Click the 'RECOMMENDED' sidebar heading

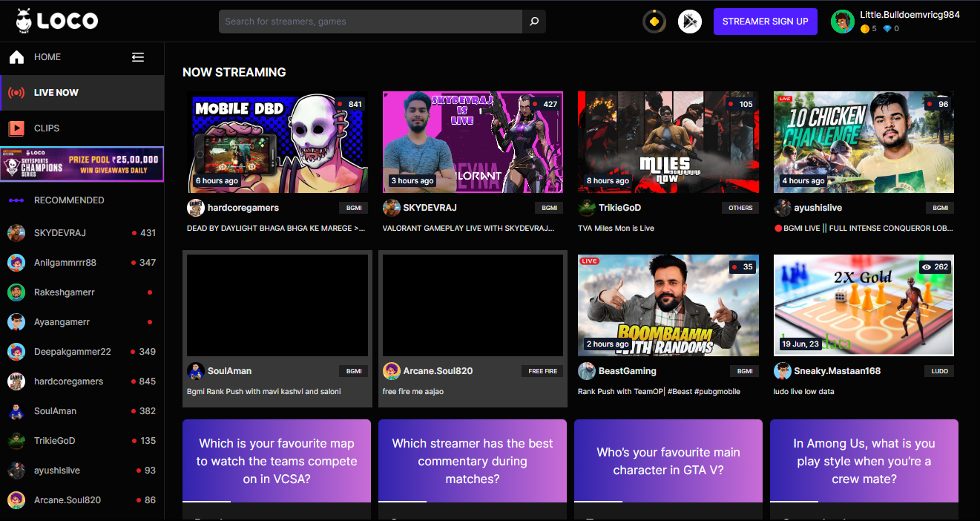(x=69, y=200)
